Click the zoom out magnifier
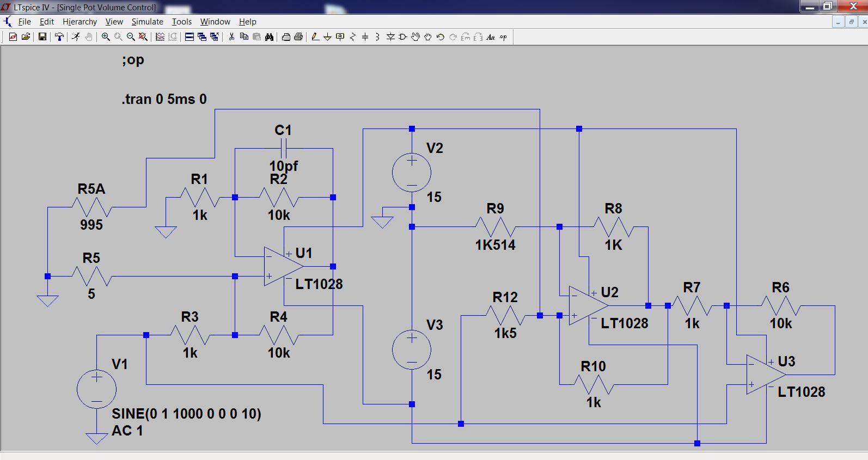868x460 pixels. click(x=131, y=37)
